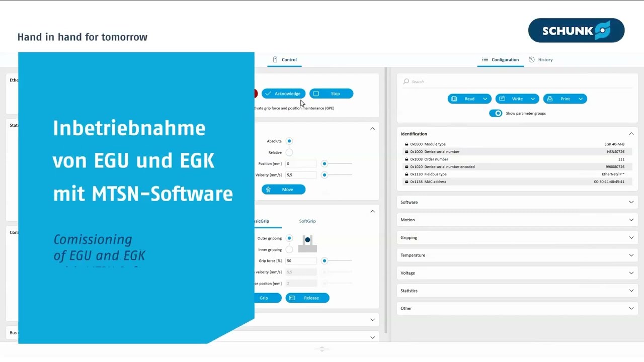Click the Position [mm] input field
The width and height of the screenshot is (644, 362).
click(x=301, y=164)
